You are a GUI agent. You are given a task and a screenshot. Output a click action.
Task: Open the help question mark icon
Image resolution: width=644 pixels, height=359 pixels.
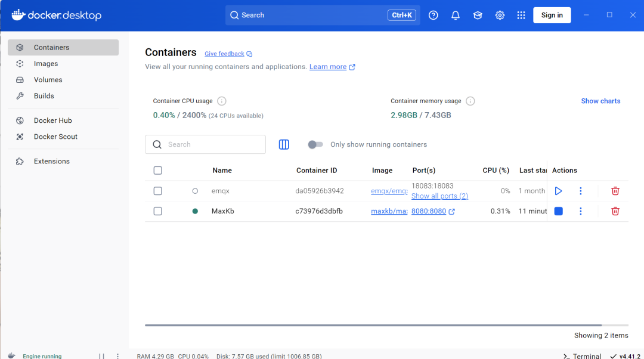coord(434,15)
